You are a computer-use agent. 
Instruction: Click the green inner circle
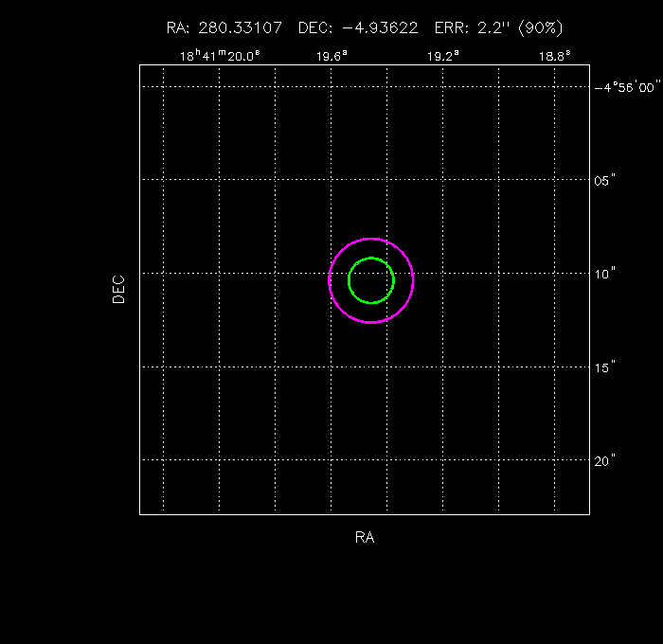tap(349, 280)
